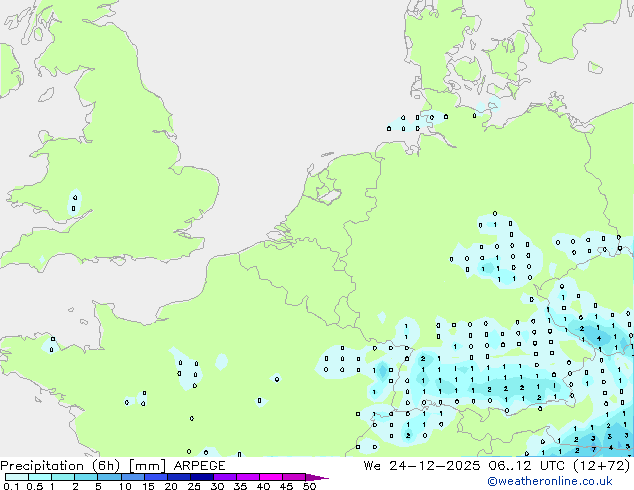This screenshot has width=634, height=490.
Task: Click the legend label '50'
Action: tap(309, 486)
